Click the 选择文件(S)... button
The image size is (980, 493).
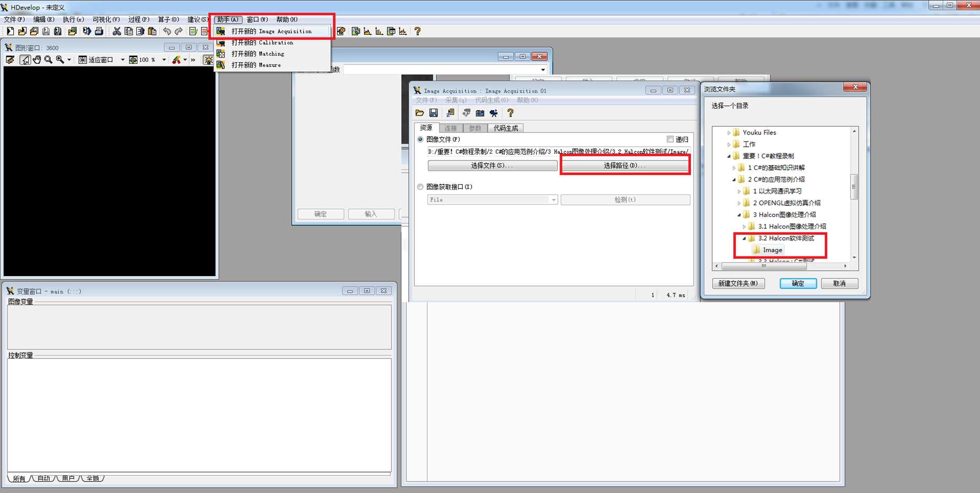(x=492, y=166)
